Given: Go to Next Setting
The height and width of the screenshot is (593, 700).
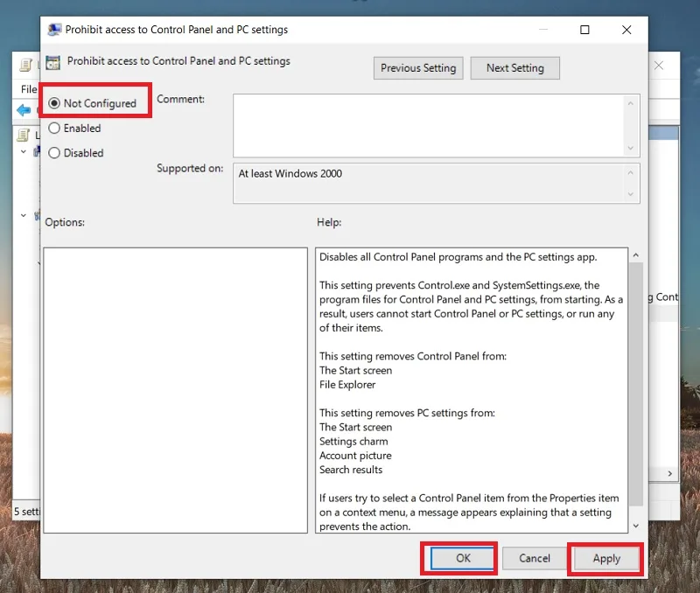Looking at the screenshot, I should pos(514,68).
